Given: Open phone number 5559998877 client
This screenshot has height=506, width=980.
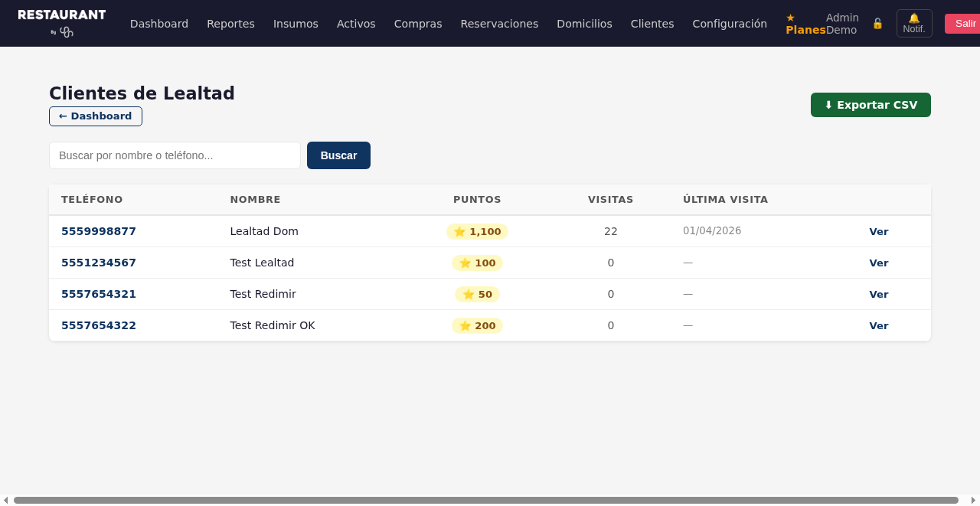Looking at the screenshot, I should tap(99, 231).
